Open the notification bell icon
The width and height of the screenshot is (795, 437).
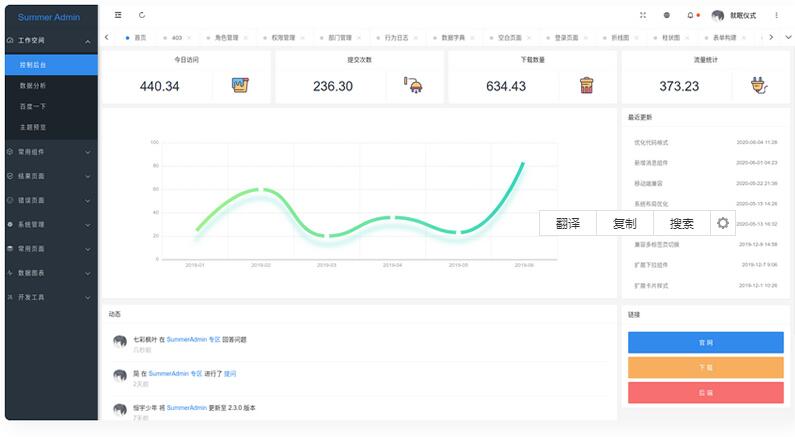tap(690, 15)
